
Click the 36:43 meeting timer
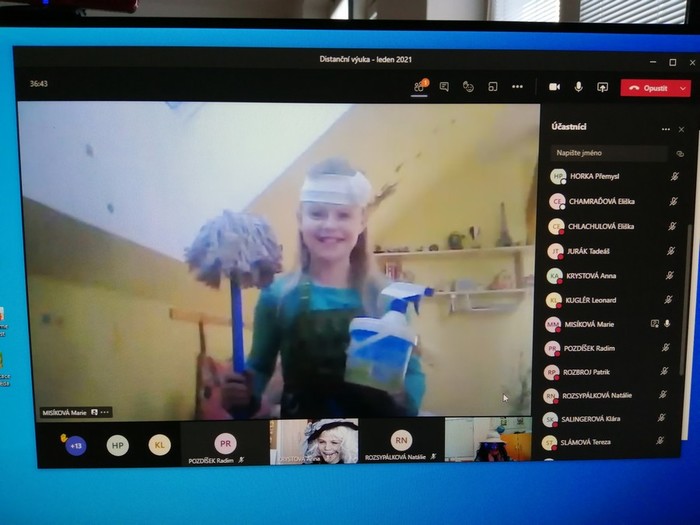pos(39,83)
